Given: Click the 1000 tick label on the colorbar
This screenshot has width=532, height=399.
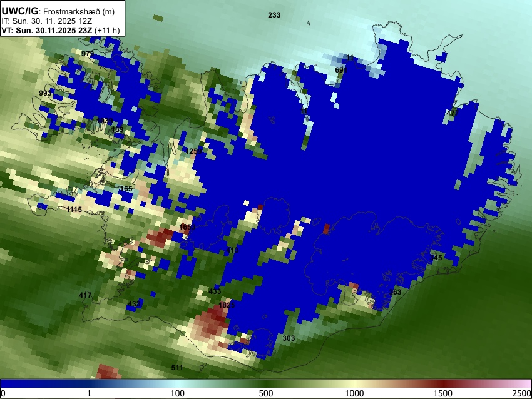Looking at the screenshot, I should (x=354, y=393).
